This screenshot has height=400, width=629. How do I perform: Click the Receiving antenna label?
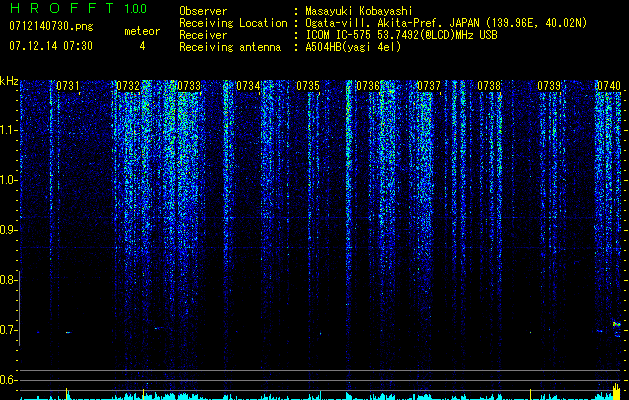[230, 47]
